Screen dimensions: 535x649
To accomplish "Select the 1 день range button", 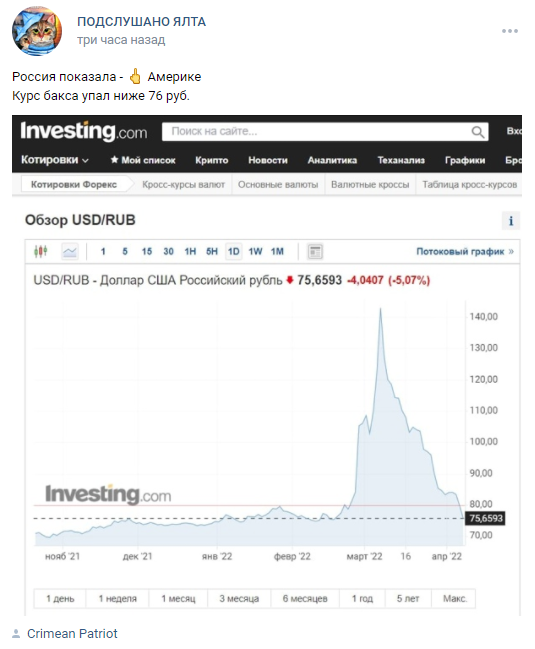I will click(60, 599).
